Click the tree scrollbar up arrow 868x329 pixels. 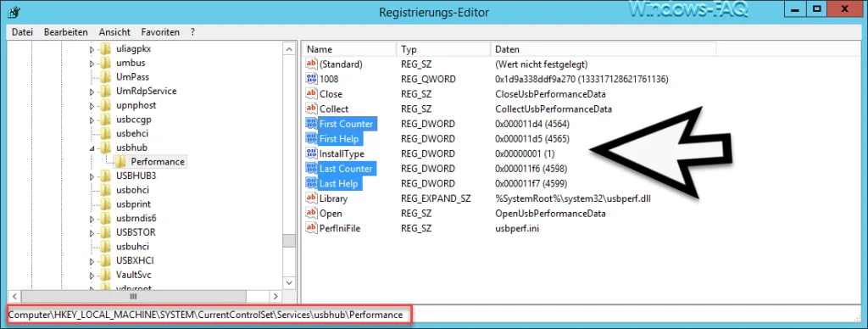coord(289,48)
